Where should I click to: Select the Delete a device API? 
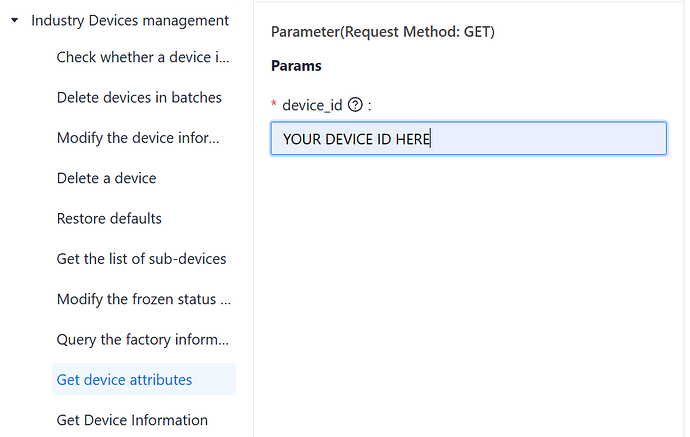[106, 178]
